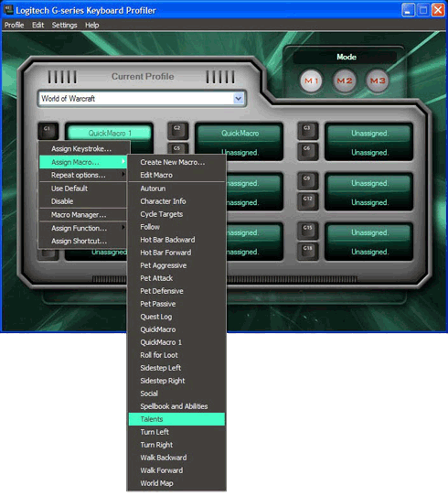The height and width of the screenshot is (496, 448).
Task: Open the Settings menu
Action: (64, 25)
